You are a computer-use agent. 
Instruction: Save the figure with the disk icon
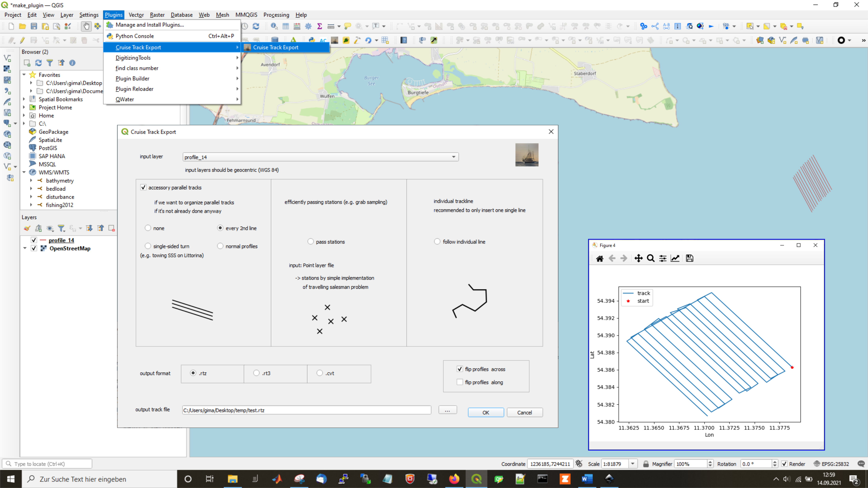point(689,258)
